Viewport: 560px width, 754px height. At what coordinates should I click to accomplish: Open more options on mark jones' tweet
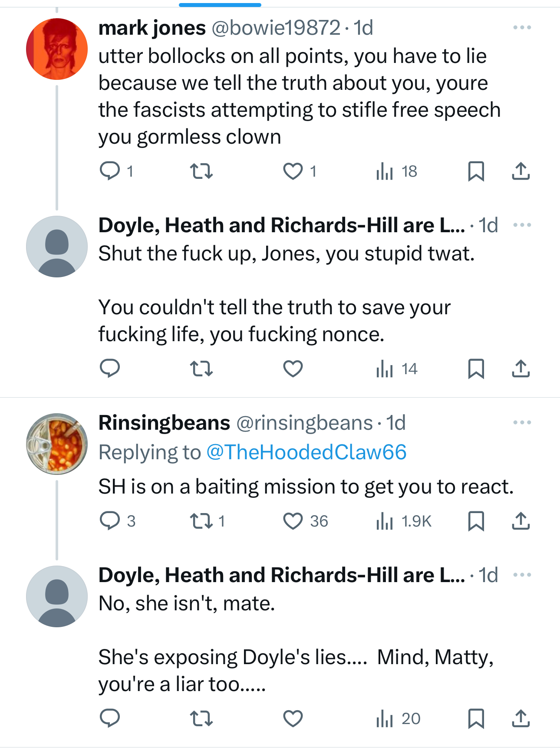(x=522, y=28)
